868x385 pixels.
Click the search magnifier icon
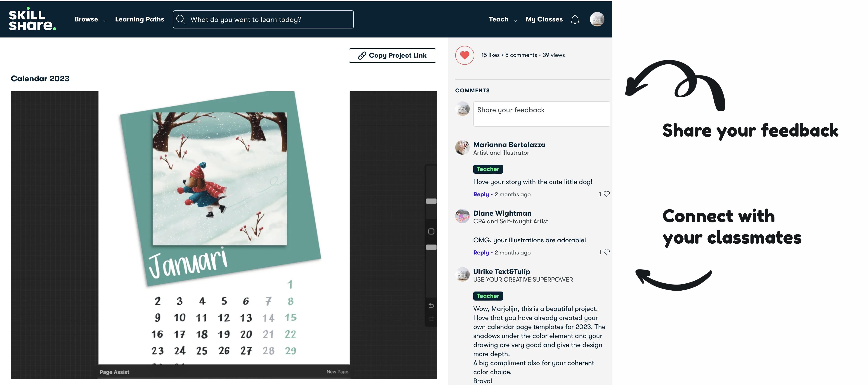pyautogui.click(x=181, y=19)
